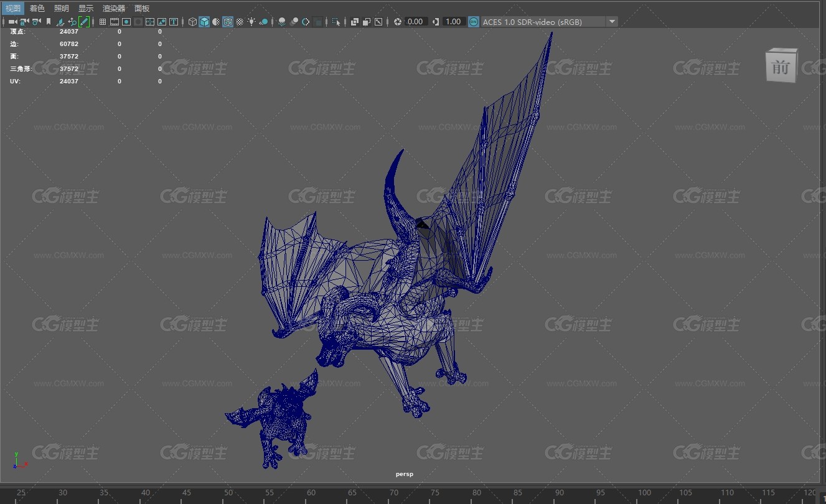Toggle the Lock Camera icon
Viewport: 826px width, 504px height.
click(x=24, y=22)
